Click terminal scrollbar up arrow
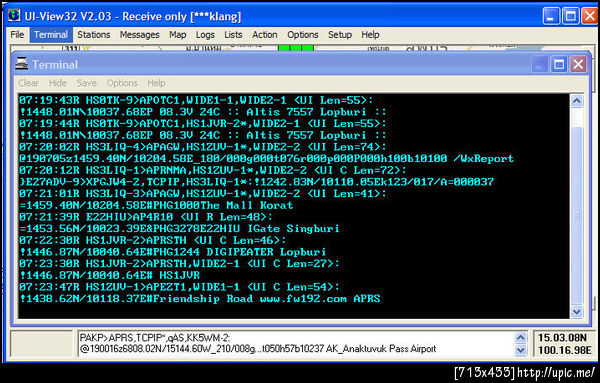This screenshot has height=383, width=600. tap(577, 101)
